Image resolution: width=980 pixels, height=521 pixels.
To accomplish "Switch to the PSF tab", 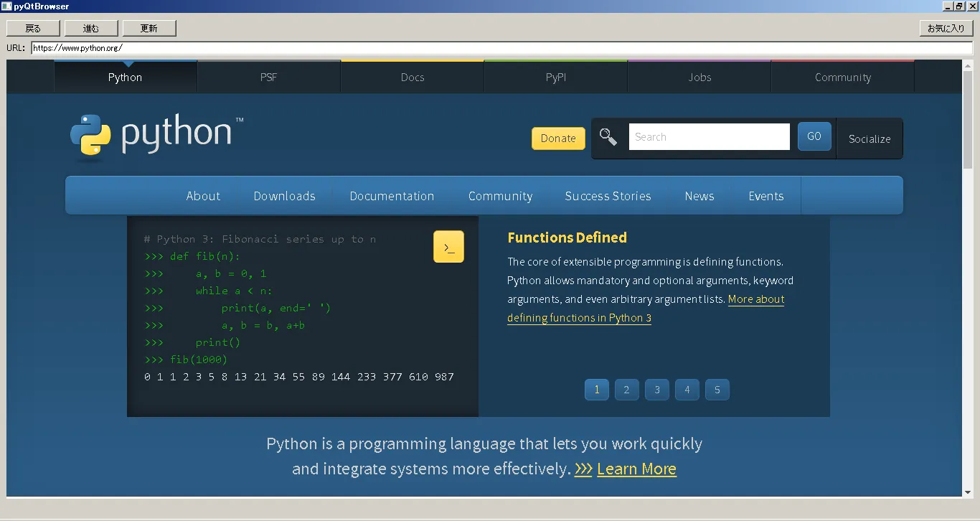I will (269, 77).
